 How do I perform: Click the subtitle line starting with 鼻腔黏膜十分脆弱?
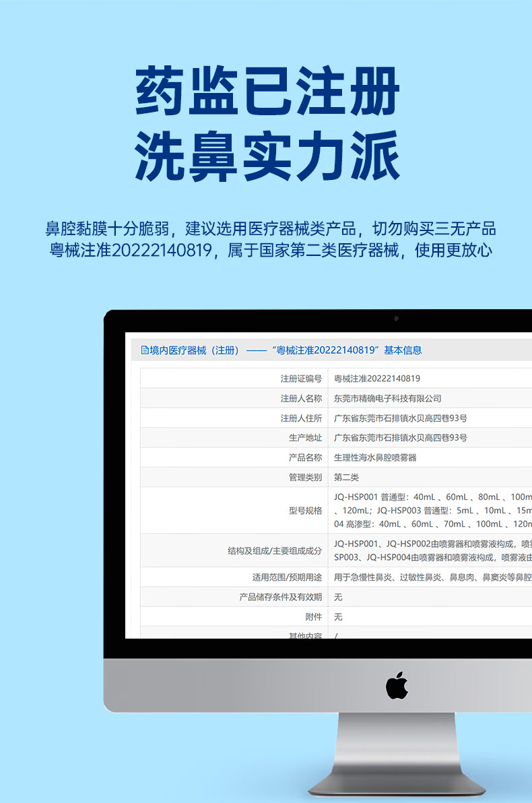(x=270, y=228)
